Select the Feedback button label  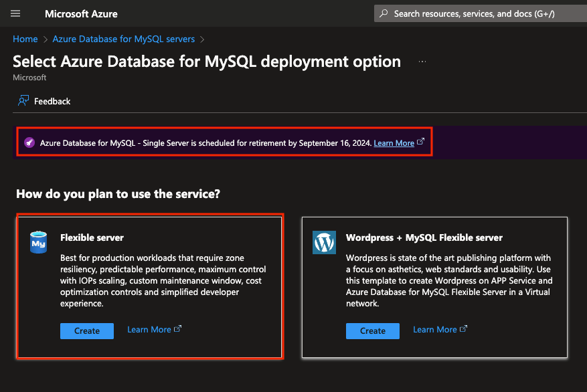pos(52,102)
